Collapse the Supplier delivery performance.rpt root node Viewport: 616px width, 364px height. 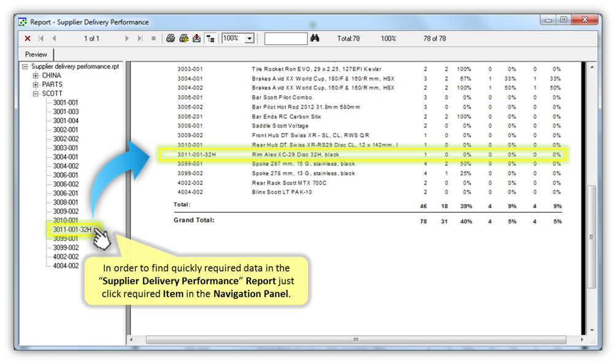tap(25, 67)
